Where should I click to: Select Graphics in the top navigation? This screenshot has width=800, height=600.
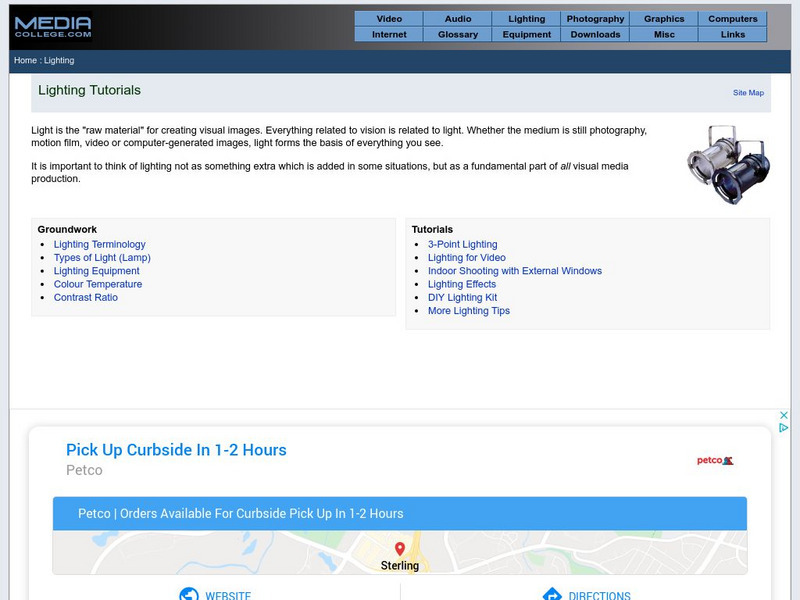pos(664,19)
